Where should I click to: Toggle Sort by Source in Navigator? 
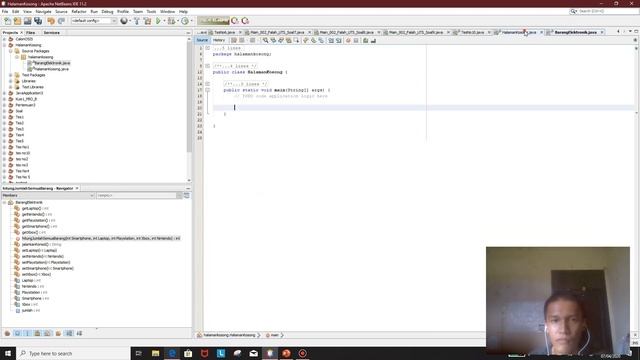80,333
